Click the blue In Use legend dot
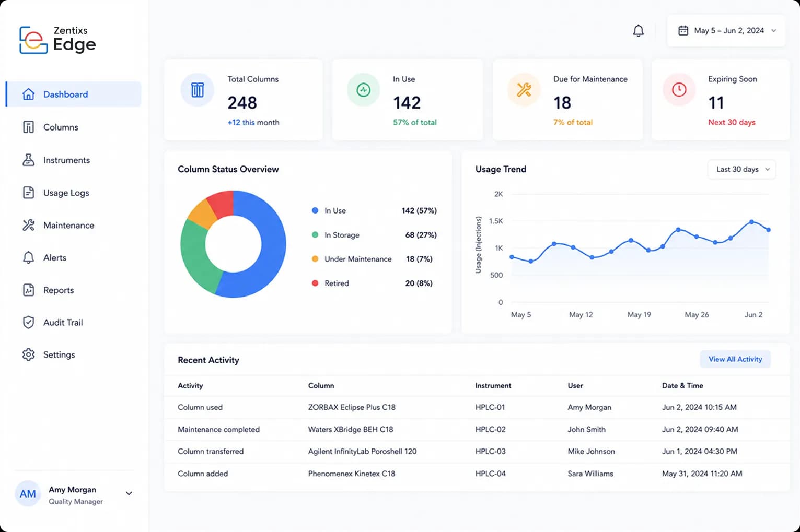The image size is (800, 532). 315,210
